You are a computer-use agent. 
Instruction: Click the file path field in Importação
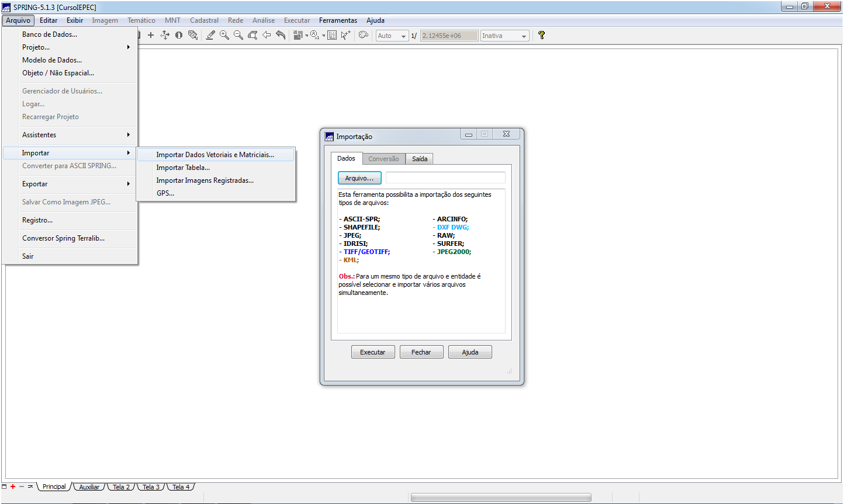click(x=445, y=178)
